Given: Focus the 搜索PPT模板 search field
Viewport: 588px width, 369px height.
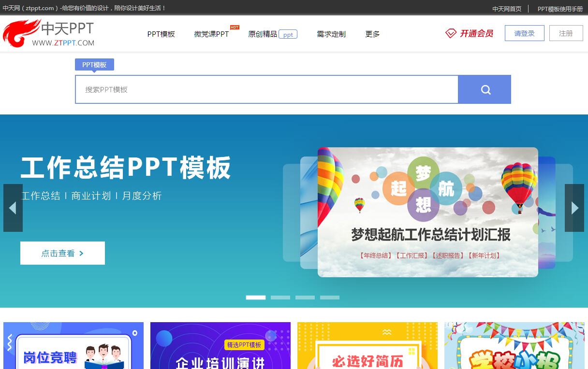Looking at the screenshot, I should click(x=266, y=89).
